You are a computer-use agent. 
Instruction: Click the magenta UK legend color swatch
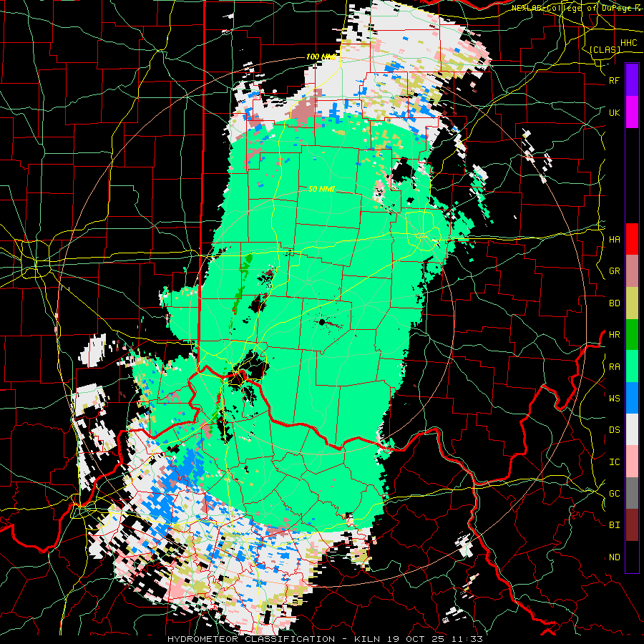coord(632,112)
